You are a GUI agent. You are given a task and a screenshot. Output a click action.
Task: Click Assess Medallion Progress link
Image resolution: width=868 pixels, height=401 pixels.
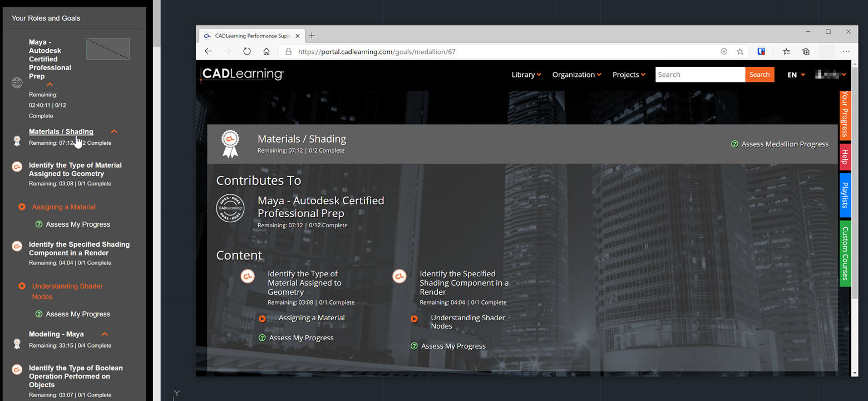click(x=780, y=144)
